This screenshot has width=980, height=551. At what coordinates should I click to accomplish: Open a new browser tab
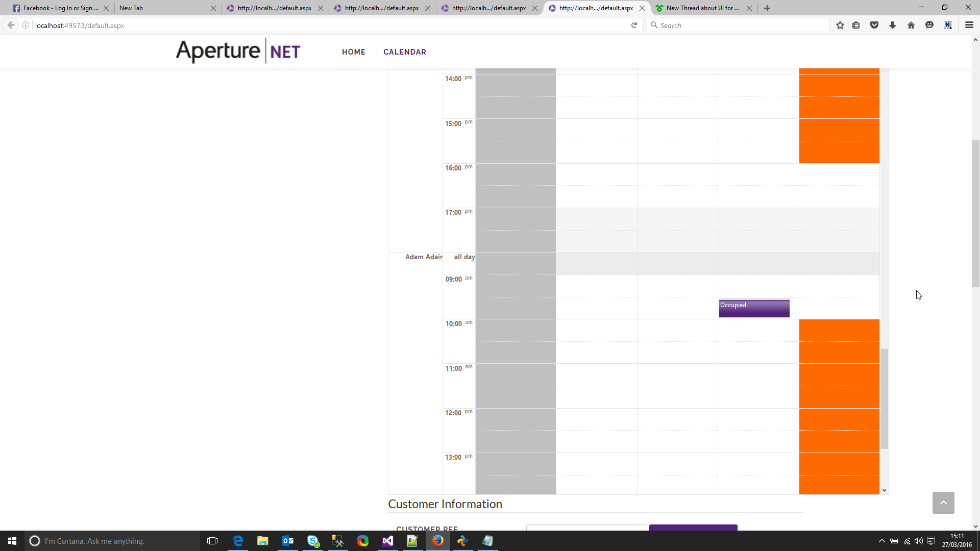(767, 8)
